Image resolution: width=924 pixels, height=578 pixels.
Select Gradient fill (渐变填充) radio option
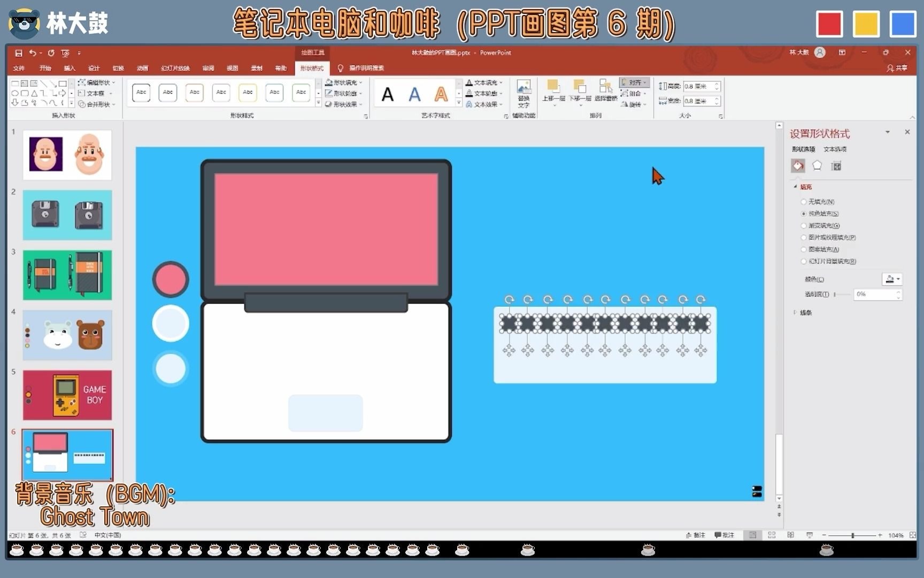pyautogui.click(x=803, y=225)
